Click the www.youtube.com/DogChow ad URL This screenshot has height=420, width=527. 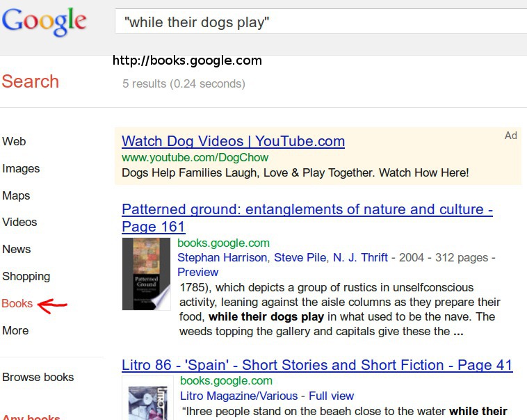tap(195, 157)
